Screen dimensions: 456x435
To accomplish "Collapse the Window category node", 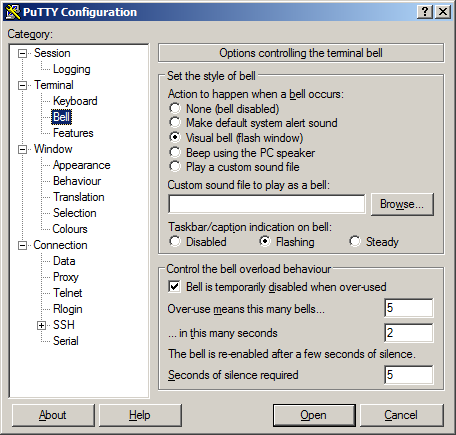I will [22, 149].
